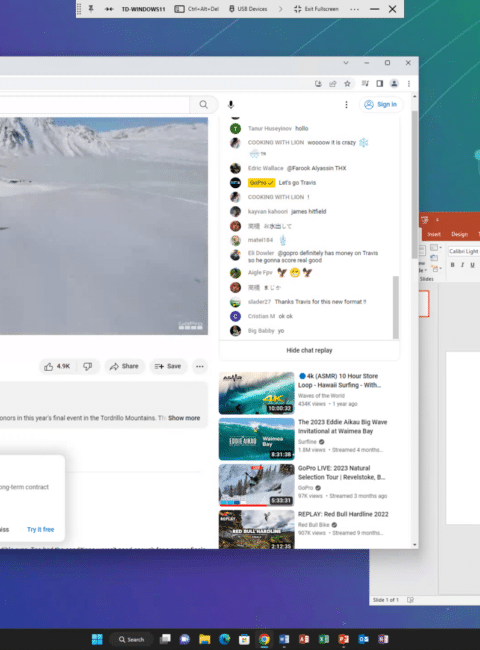480x650 pixels.
Task: Open the Insert tab in PowerPoint
Action: coord(434,234)
